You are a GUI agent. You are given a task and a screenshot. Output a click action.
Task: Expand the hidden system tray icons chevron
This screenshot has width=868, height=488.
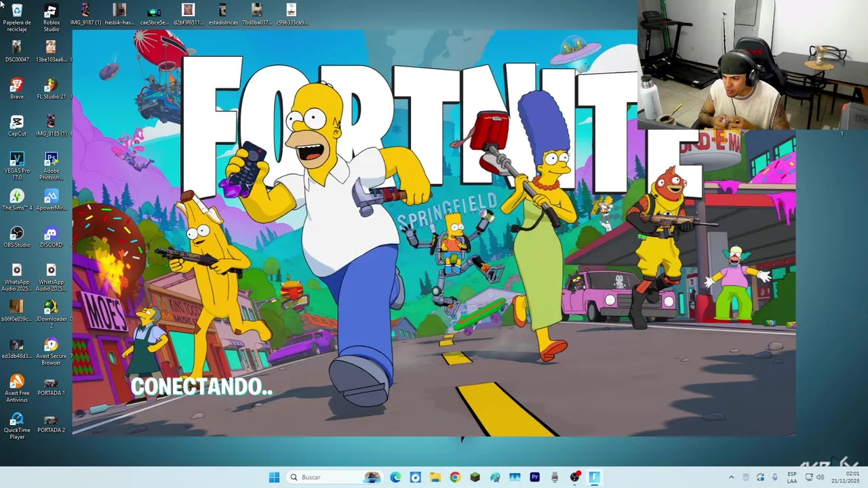pos(731,477)
